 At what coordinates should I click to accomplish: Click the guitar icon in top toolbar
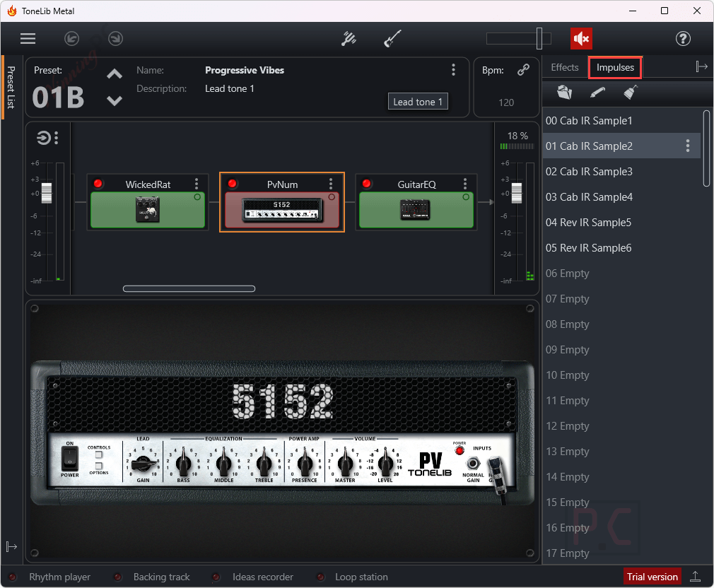pyautogui.click(x=392, y=39)
